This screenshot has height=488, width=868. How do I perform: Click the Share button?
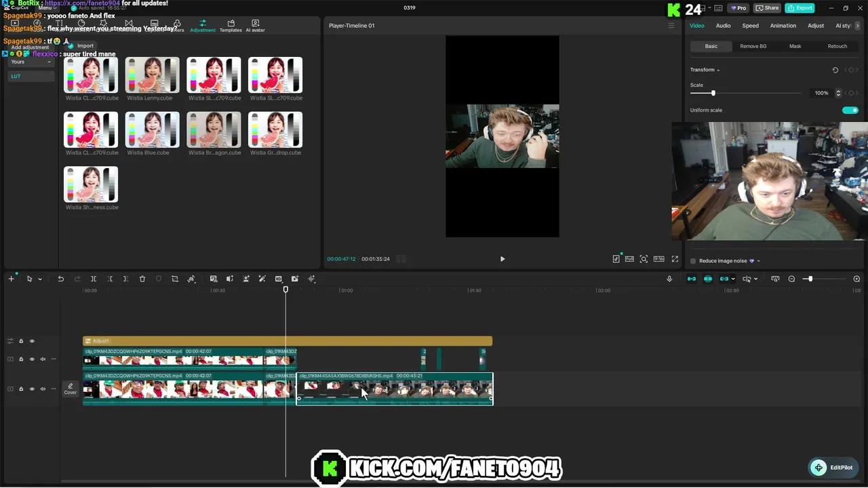tap(768, 8)
